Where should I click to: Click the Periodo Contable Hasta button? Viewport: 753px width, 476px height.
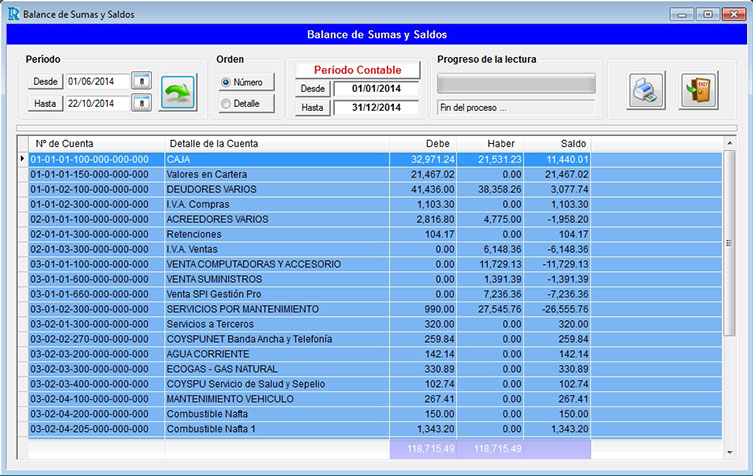(x=313, y=108)
